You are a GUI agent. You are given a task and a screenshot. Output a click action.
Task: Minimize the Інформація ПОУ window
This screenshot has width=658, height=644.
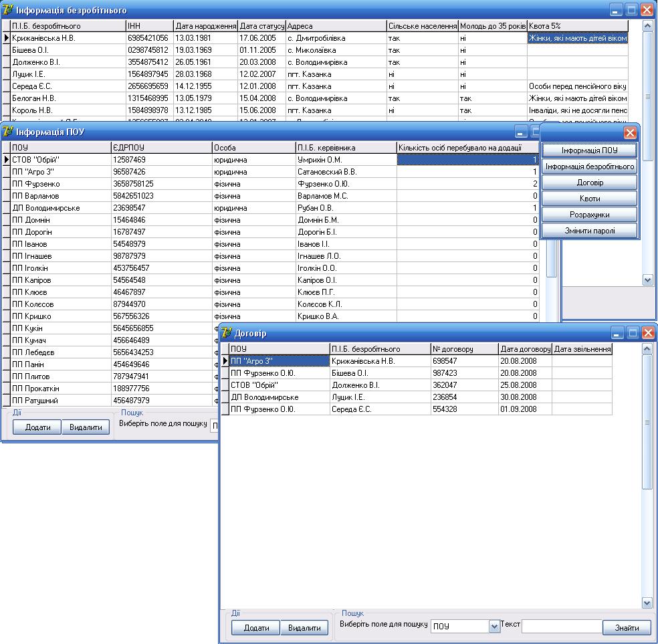(521, 132)
